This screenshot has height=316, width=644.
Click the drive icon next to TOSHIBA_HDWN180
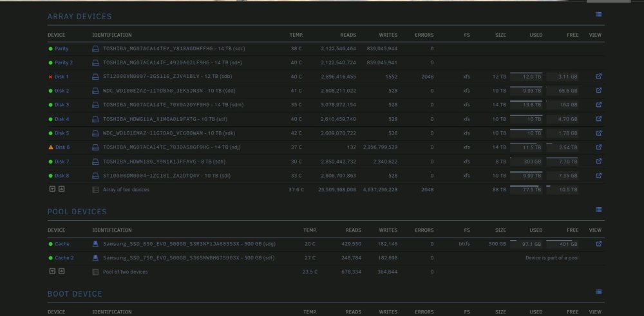[95, 162]
